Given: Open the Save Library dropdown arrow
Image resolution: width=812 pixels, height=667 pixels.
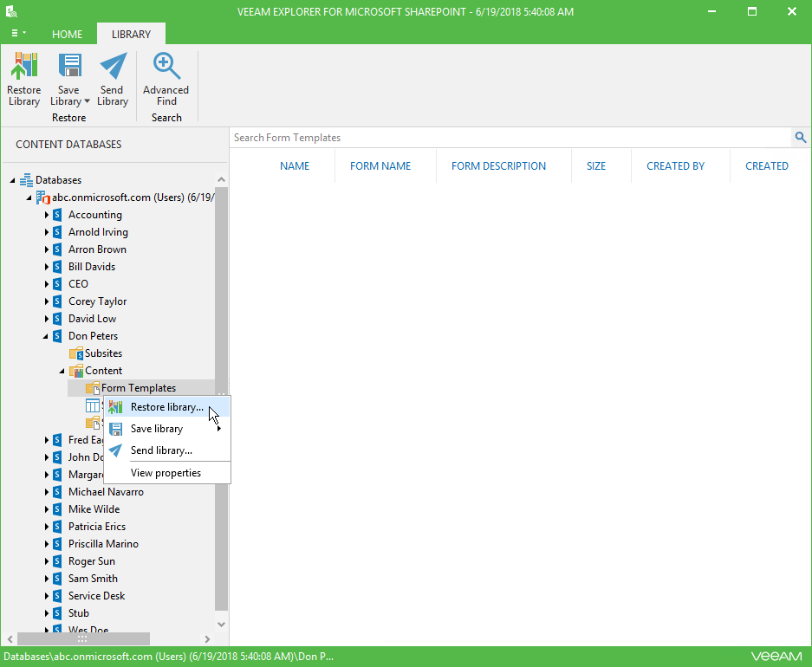Looking at the screenshot, I should click(87, 101).
